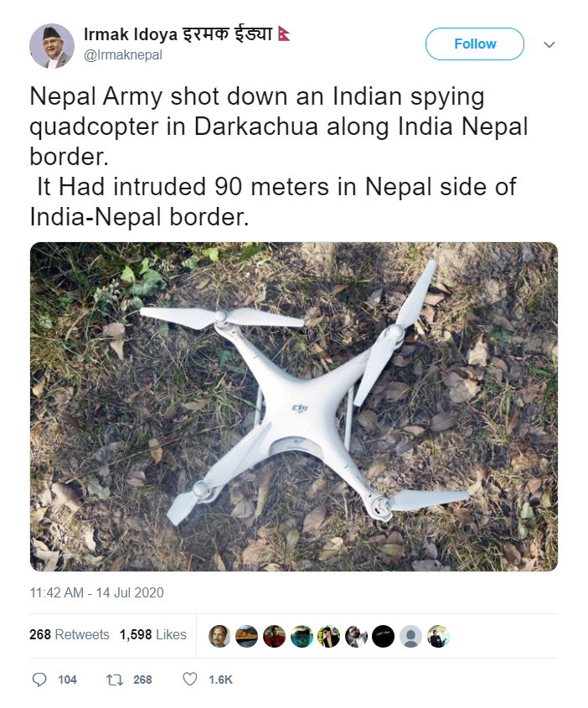Viewport: 588px width, 708px height.
Task: Click the second liker avatar with landscape
Action: [x=246, y=636]
